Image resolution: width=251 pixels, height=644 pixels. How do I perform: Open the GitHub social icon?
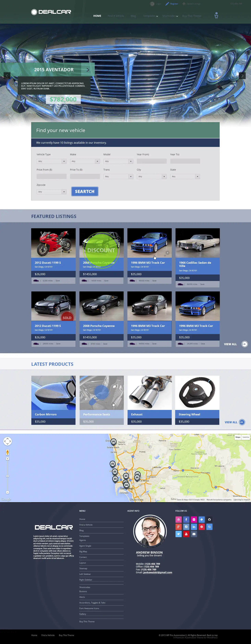[x=209, y=520]
